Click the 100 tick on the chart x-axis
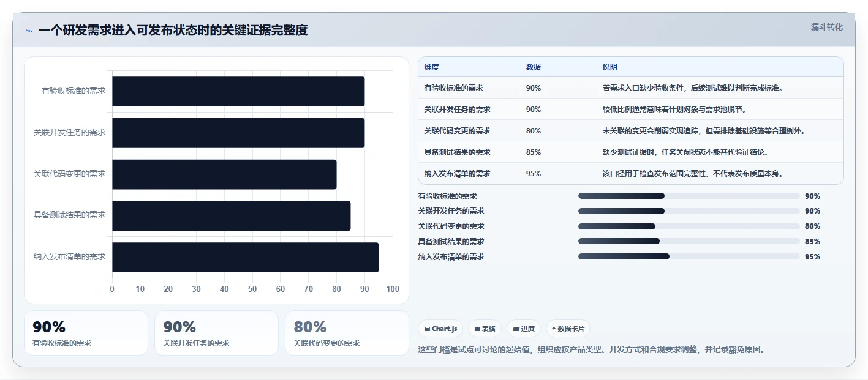Viewport: 868px width, 380px height. [393, 289]
